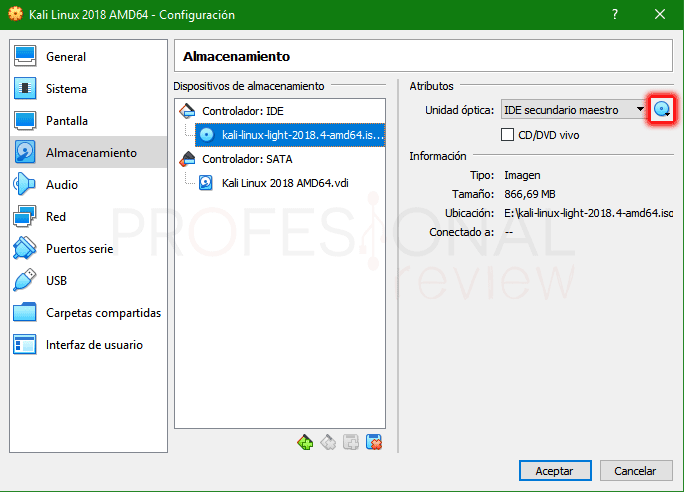Open the General settings category
This screenshot has height=492, width=684.
pos(88,57)
